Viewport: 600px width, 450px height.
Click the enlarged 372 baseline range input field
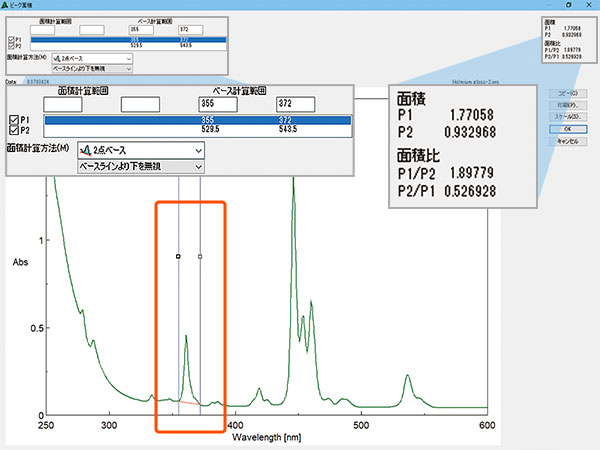[x=295, y=104]
